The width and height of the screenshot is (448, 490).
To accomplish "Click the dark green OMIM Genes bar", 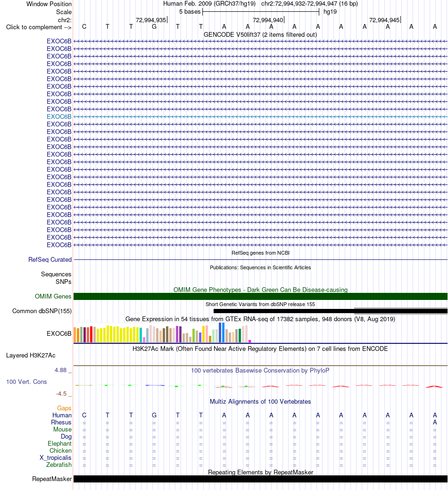I will [x=260, y=296].
